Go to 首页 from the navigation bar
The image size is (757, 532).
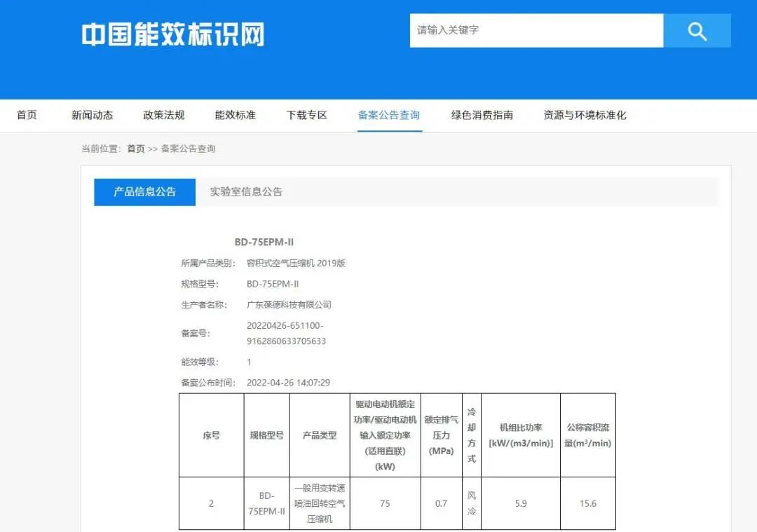[x=26, y=116]
